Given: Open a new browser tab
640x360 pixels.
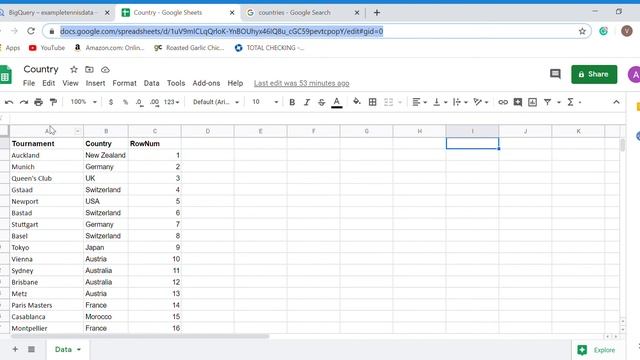Looking at the screenshot, I should click(377, 13).
